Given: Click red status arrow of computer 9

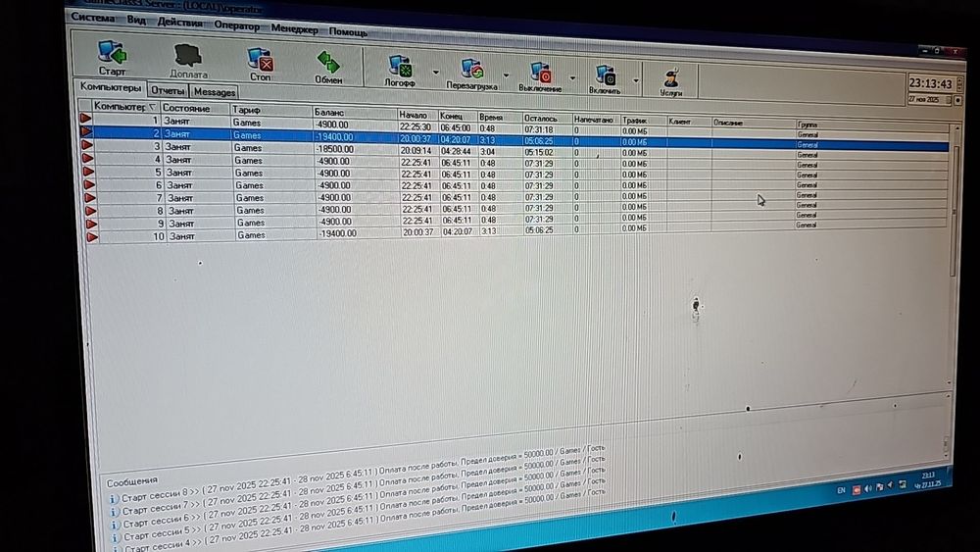Looking at the screenshot, I should (x=92, y=224).
